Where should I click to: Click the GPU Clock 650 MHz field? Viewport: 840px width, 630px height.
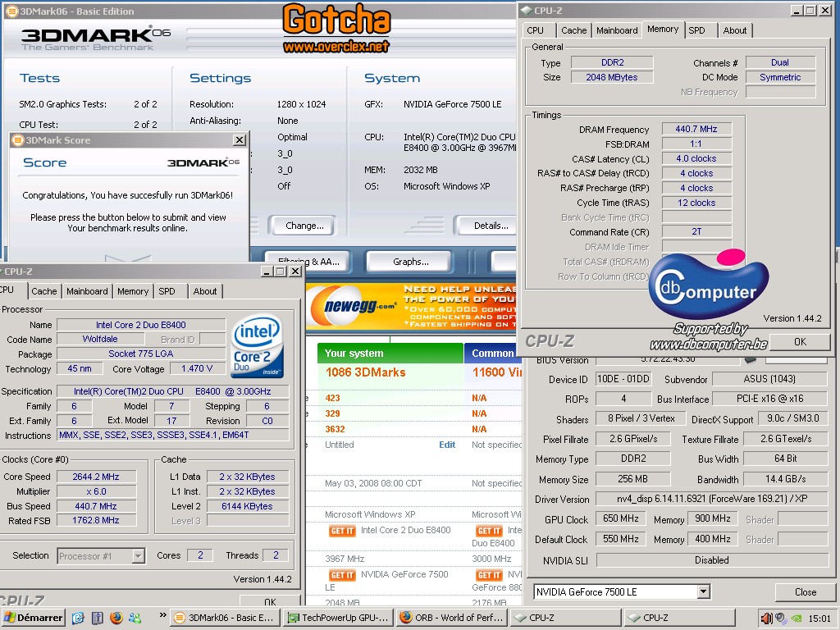620,519
